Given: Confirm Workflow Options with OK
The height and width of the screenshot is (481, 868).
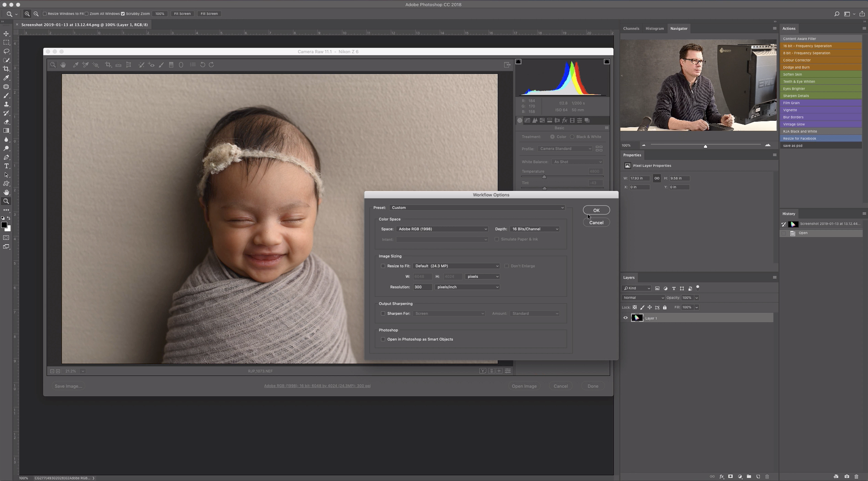Looking at the screenshot, I should click(x=596, y=210).
